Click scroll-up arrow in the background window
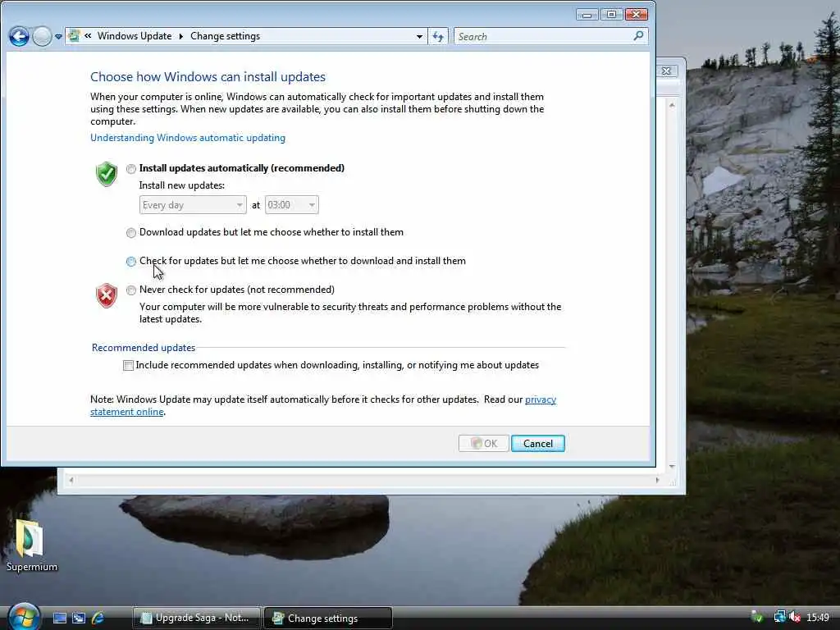 [x=672, y=106]
